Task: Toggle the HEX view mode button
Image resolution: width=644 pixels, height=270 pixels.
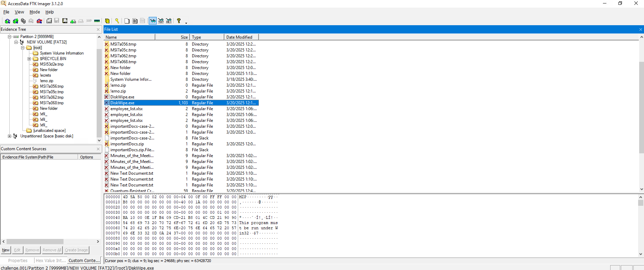Action: point(169,21)
